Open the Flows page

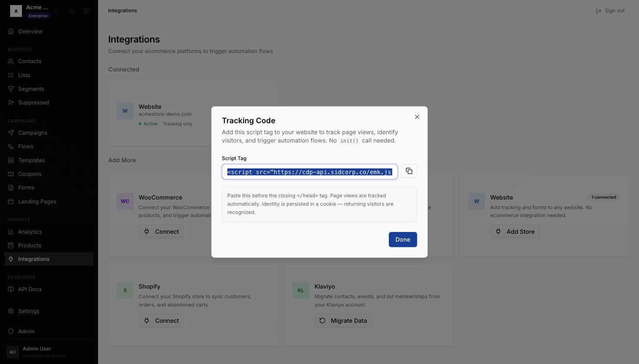(x=49, y=146)
